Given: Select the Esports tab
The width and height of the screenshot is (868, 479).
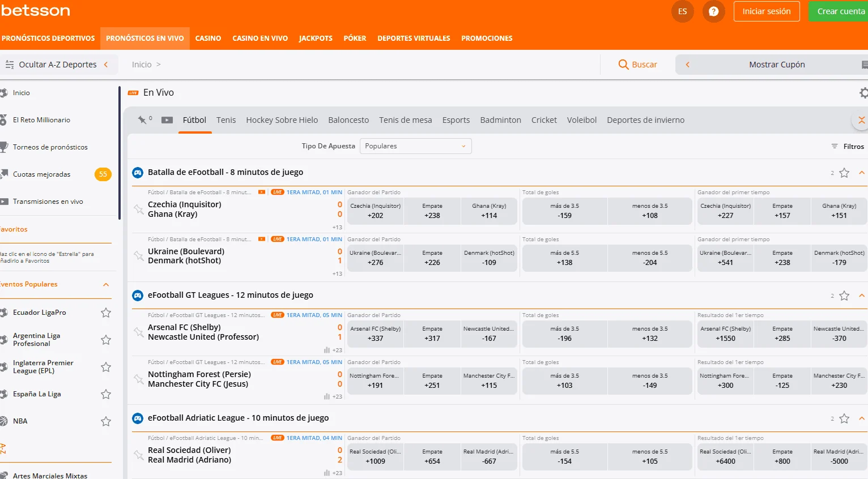Looking at the screenshot, I should [x=456, y=120].
